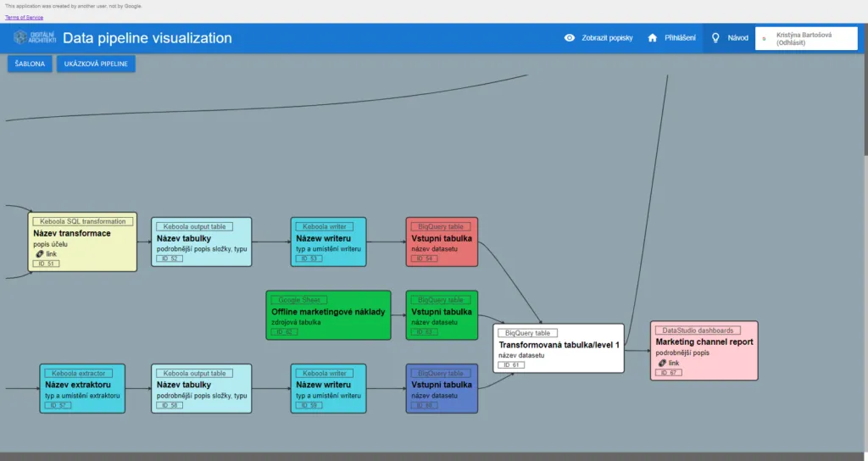Click the ID 62 badge
868x461 pixels.
tap(285, 332)
